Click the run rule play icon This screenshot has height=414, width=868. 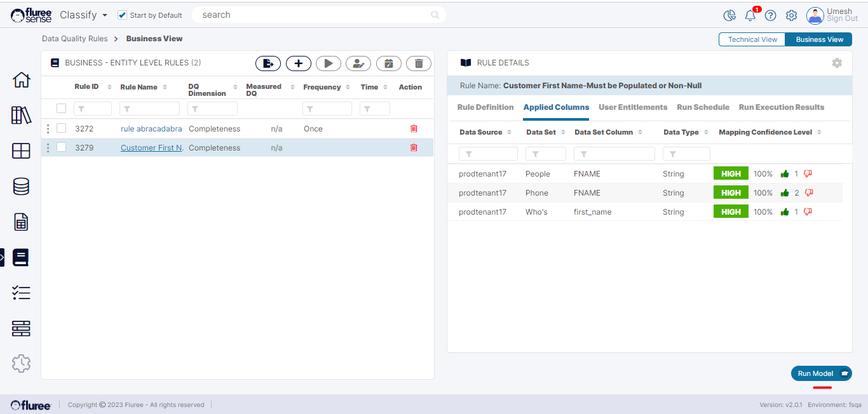(329, 63)
